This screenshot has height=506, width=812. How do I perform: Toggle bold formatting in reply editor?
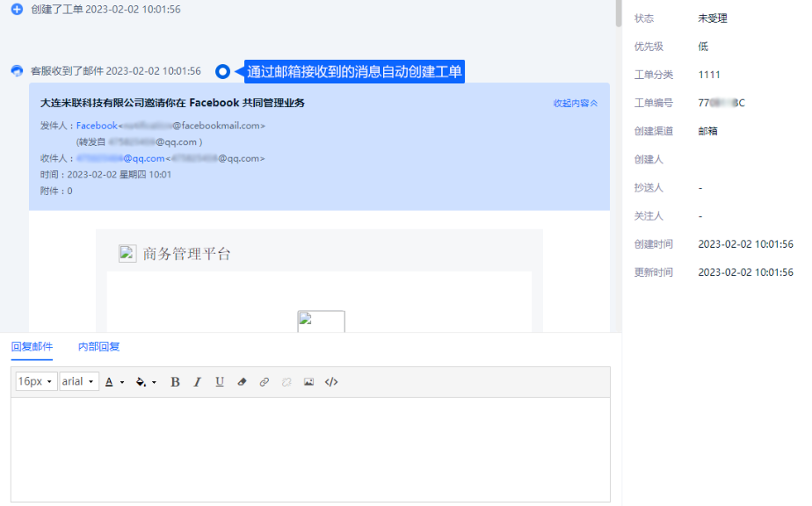click(x=175, y=382)
